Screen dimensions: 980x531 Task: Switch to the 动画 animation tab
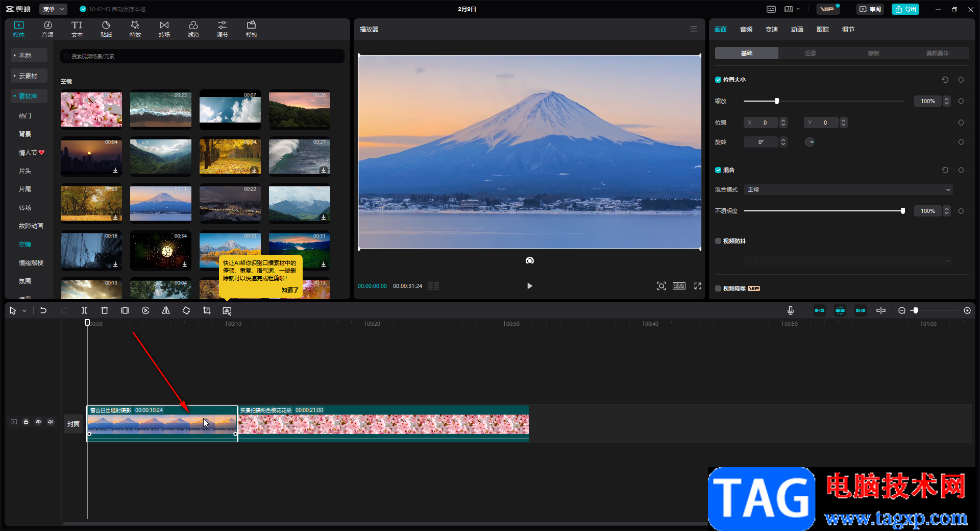tap(797, 30)
